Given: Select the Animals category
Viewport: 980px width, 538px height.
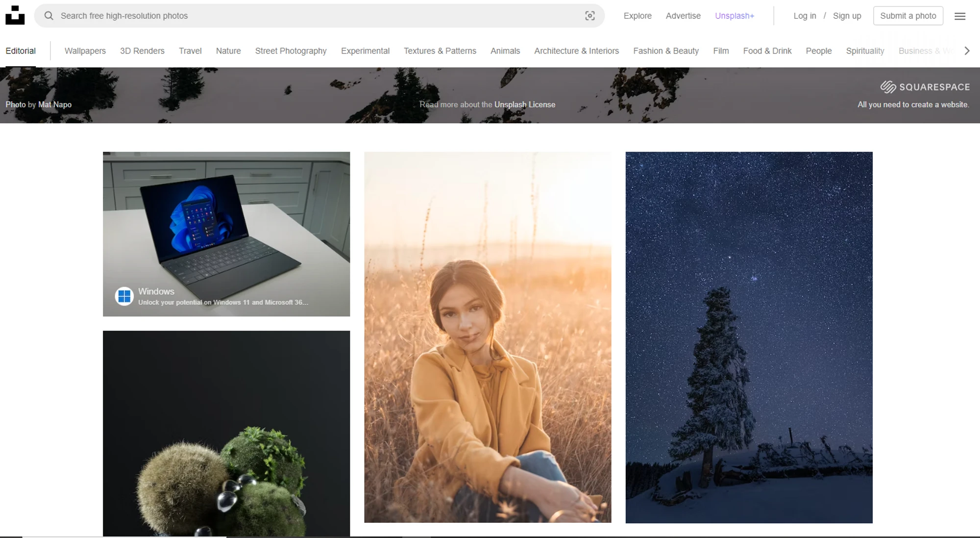Looking at the screenshot, I should click(505, 51).
